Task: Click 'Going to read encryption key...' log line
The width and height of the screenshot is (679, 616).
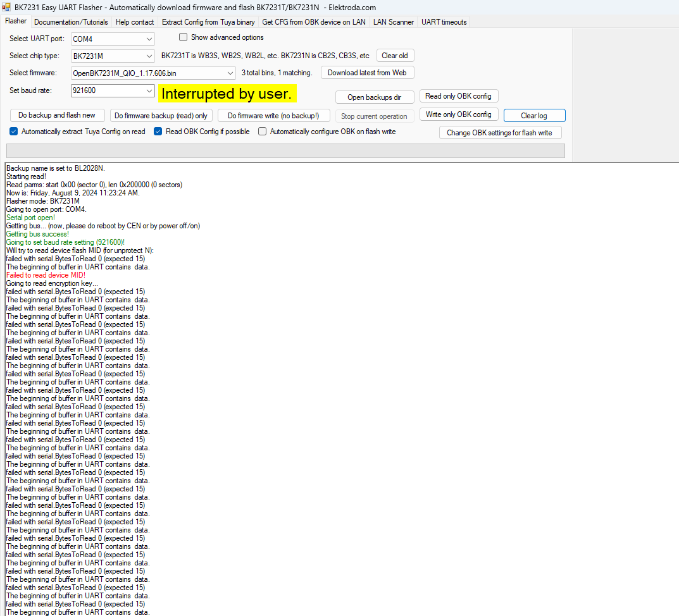Action: point(52,283)
